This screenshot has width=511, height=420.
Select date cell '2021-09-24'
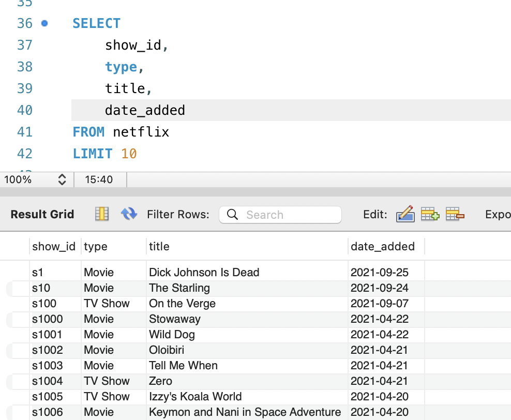(x=386, y=288)
